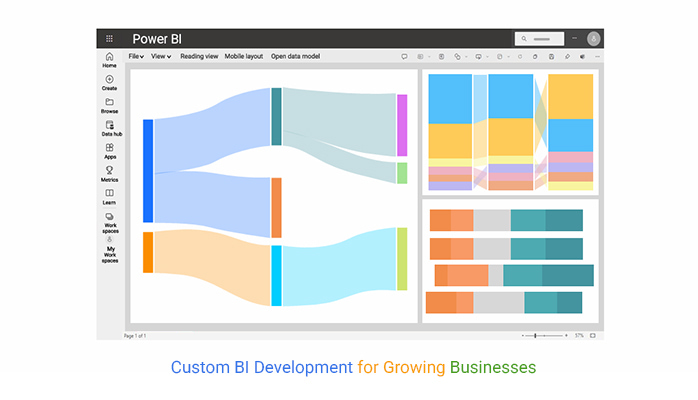This screenshot has width=698, height=400.
Task: Open Workspaces in the sidebar
Action: tap(110, 222)
